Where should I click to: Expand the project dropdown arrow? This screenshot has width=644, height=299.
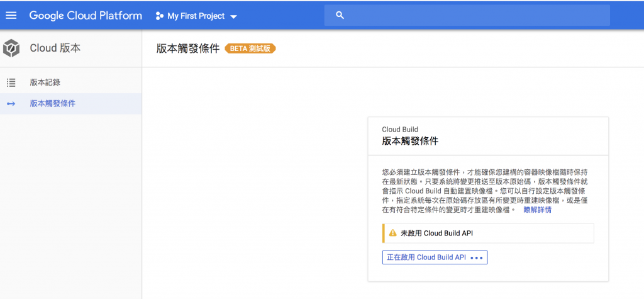click(234, 17)
